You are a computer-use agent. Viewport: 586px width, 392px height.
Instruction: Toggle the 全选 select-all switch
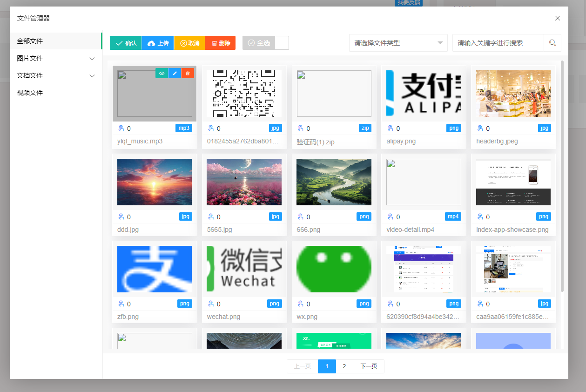click(266, 43)
